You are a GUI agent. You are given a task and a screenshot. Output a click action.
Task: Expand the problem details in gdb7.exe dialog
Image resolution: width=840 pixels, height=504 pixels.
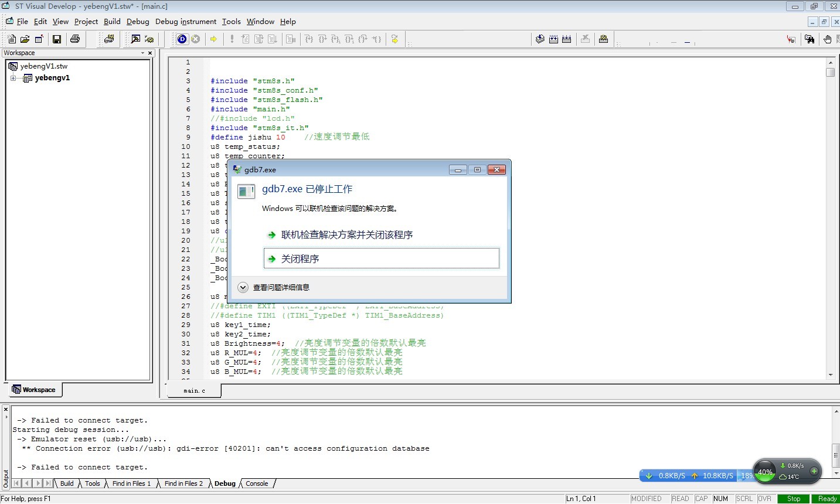[x=243, y=287]
